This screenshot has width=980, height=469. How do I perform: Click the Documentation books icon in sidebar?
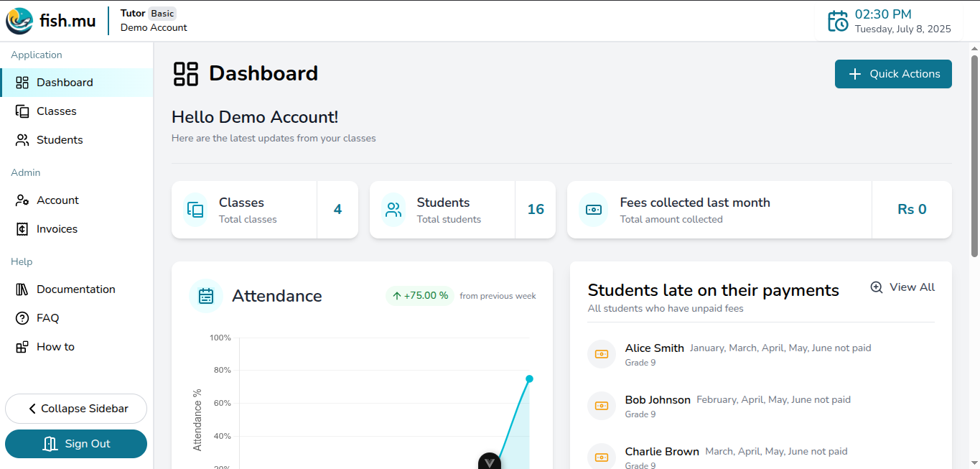[x=22, y=289]
